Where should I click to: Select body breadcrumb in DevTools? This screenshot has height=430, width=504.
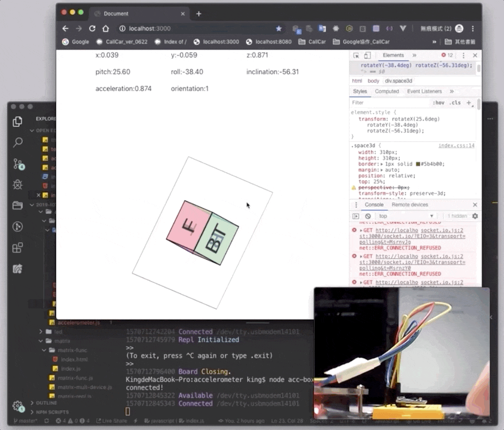pyautogui.click(x=373, y=81)
